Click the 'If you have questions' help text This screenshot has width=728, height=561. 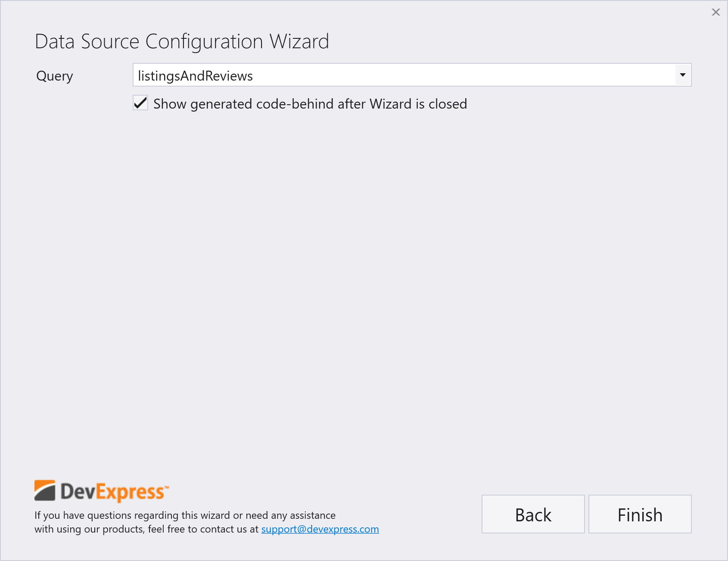185,515
